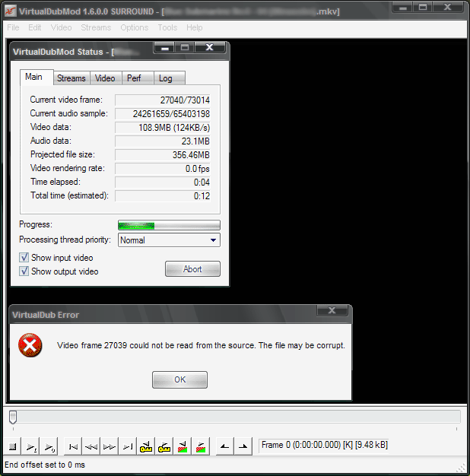The height and width of the screenshot is (476, 470).
Task: Click the Current audio sample value 24261659/65403198
Action: point(163,114)
